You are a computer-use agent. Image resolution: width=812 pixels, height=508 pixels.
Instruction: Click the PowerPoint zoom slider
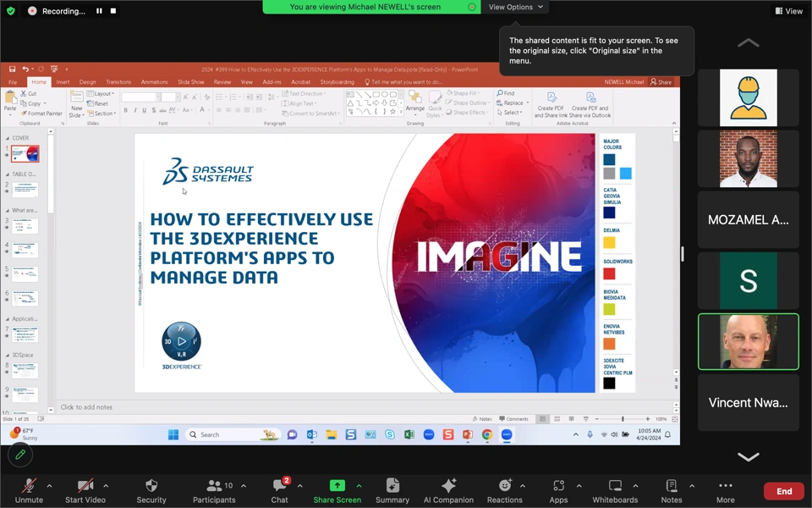click(622, 419)
